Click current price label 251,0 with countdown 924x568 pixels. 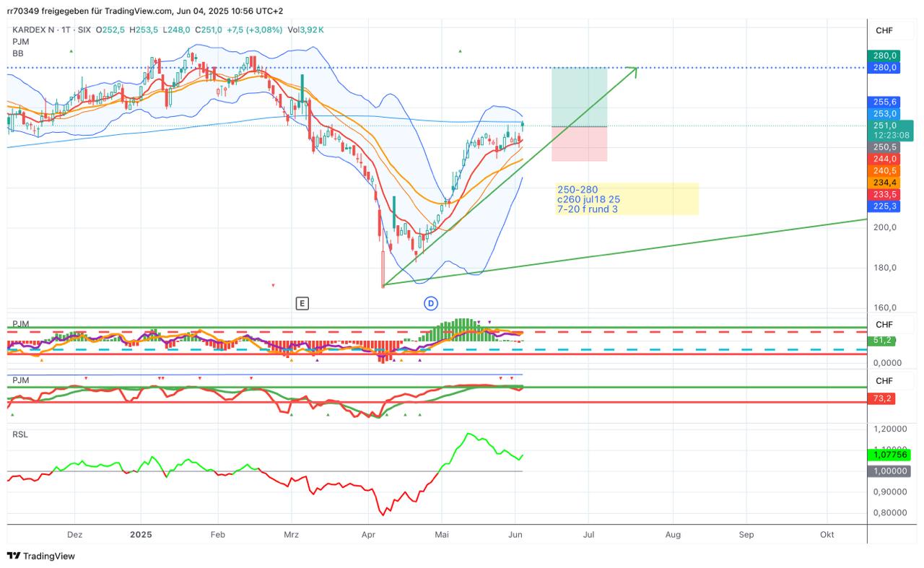point(892,130)
